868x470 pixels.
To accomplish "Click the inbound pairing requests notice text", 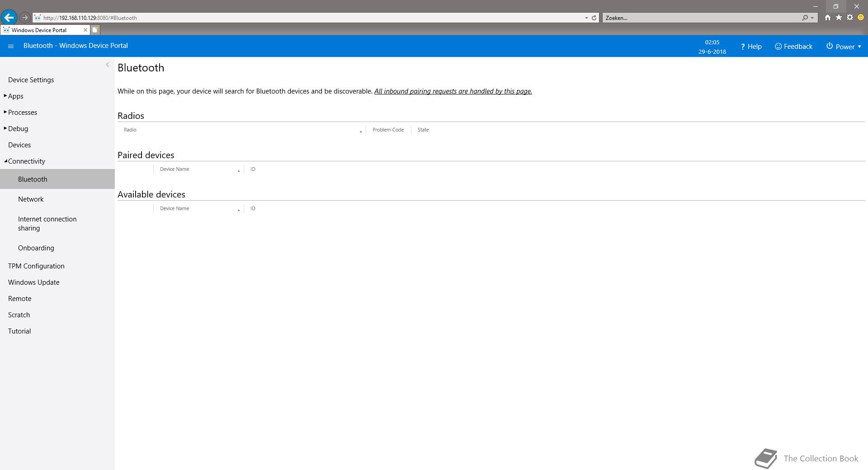I will coord(453,91).
